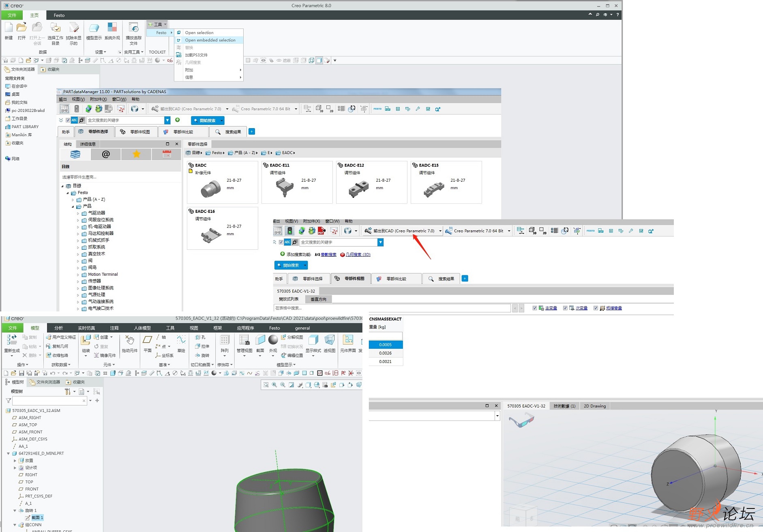Viewport: 763px width, 532px height.
Task: Click the 拭除未显示的 icon
Action: coord(73,28)
